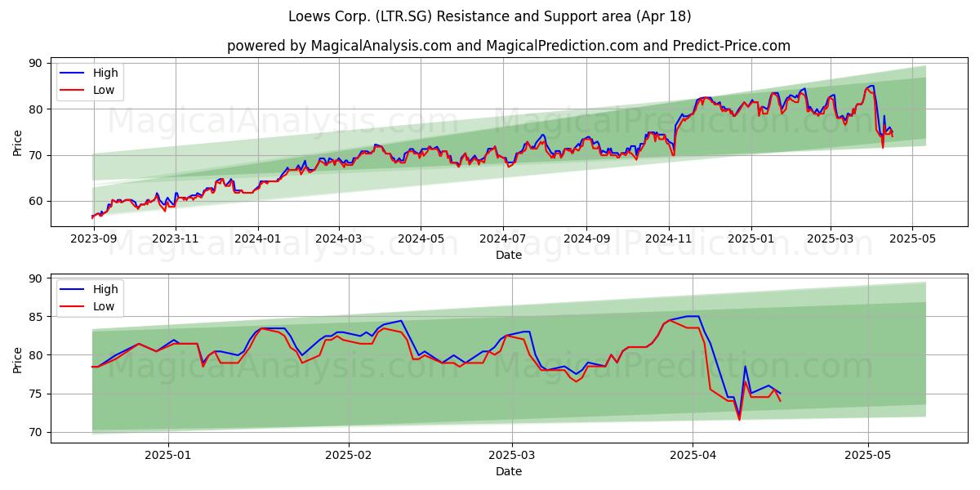This screenshot has height=490, width=980.
Task: Click the '2025-01' x-axis label in top chart
Action: [751, 238]
